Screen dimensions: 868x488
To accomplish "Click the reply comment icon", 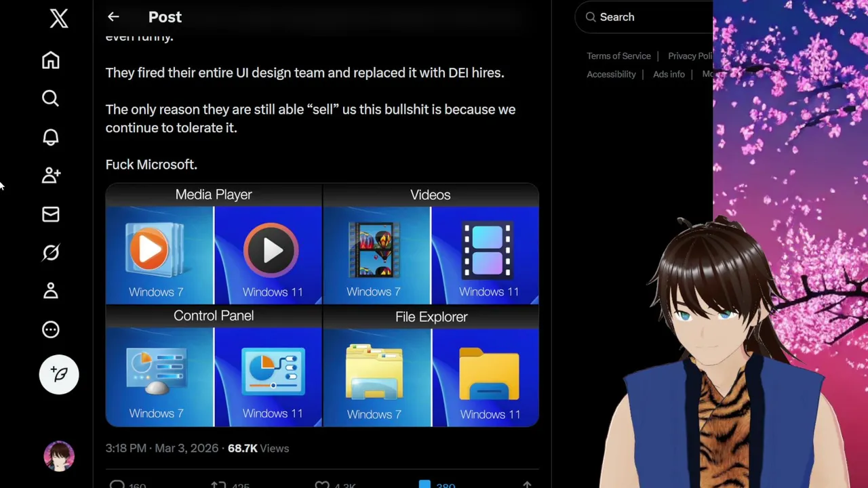I will (x=117, y=485).
